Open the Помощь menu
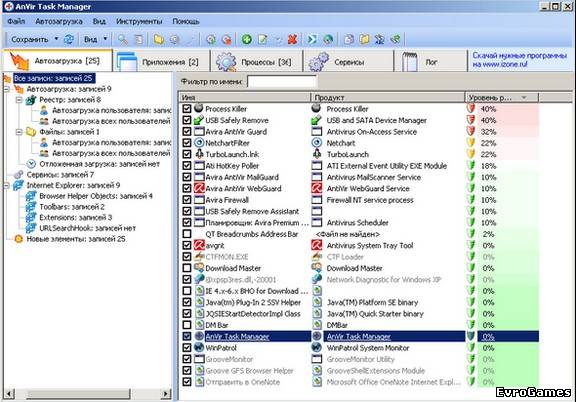This screenshot has width=576, height=402. (x=186, y=21)
